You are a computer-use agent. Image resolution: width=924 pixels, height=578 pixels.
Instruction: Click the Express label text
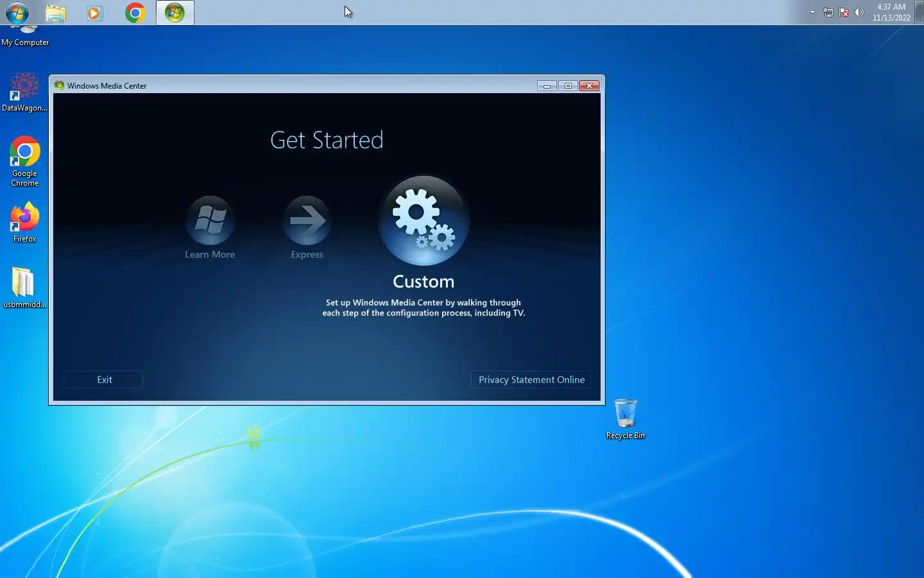coord(307,254)
